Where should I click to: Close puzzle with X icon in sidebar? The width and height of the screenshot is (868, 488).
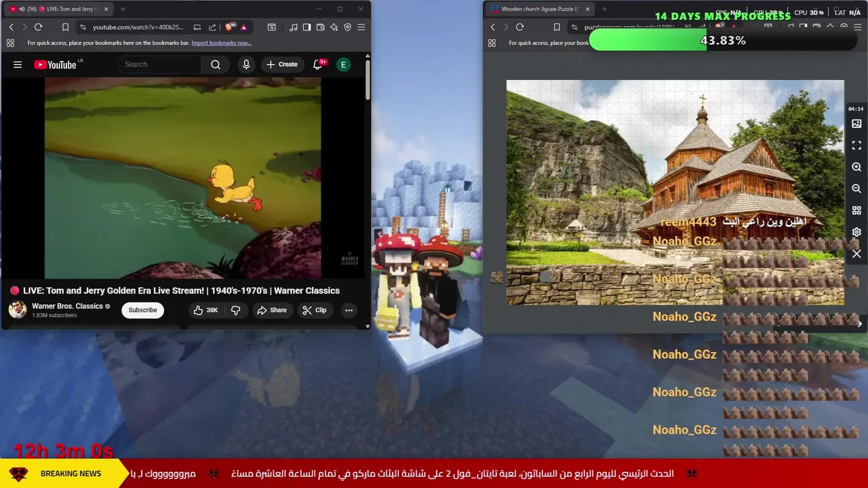(x=856, y=254)
